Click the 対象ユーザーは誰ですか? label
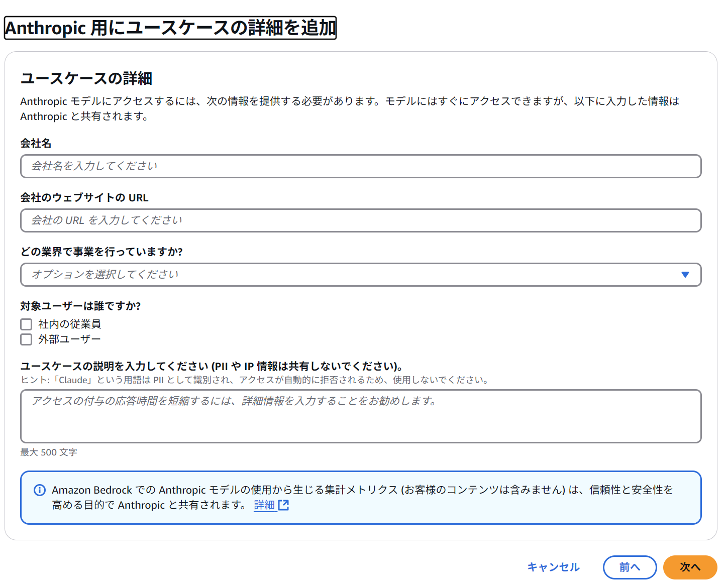Viewport: 728px width, 584px height. click(80, 306)
